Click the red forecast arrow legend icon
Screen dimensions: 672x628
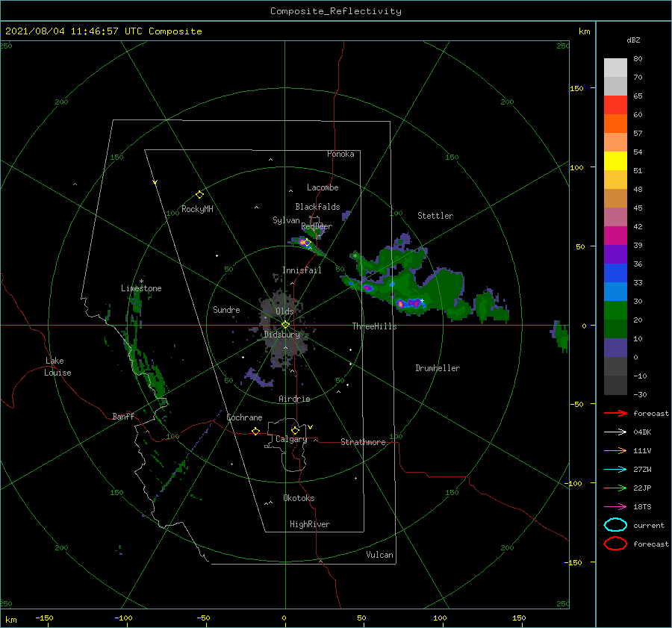coord(615,413)
